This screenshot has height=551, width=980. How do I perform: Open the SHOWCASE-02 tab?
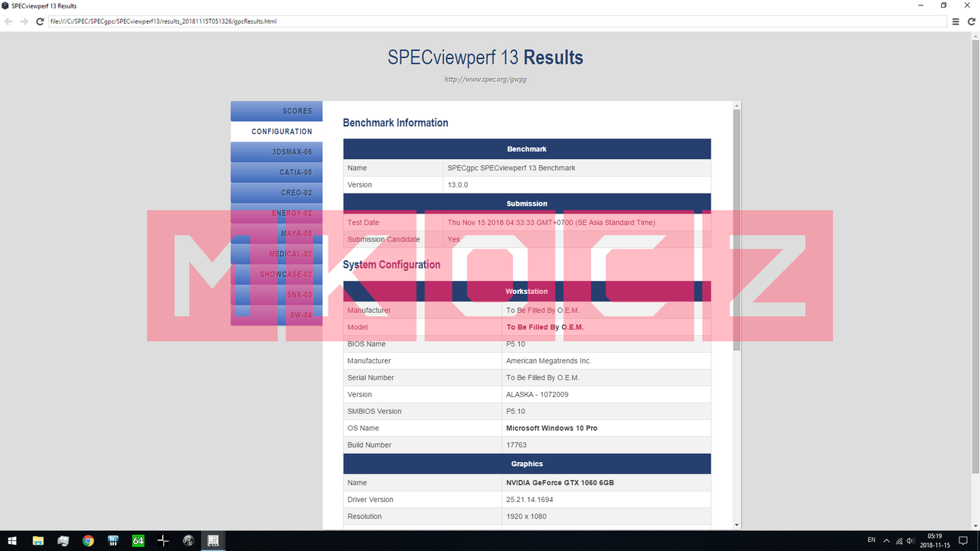pos(276,274)
